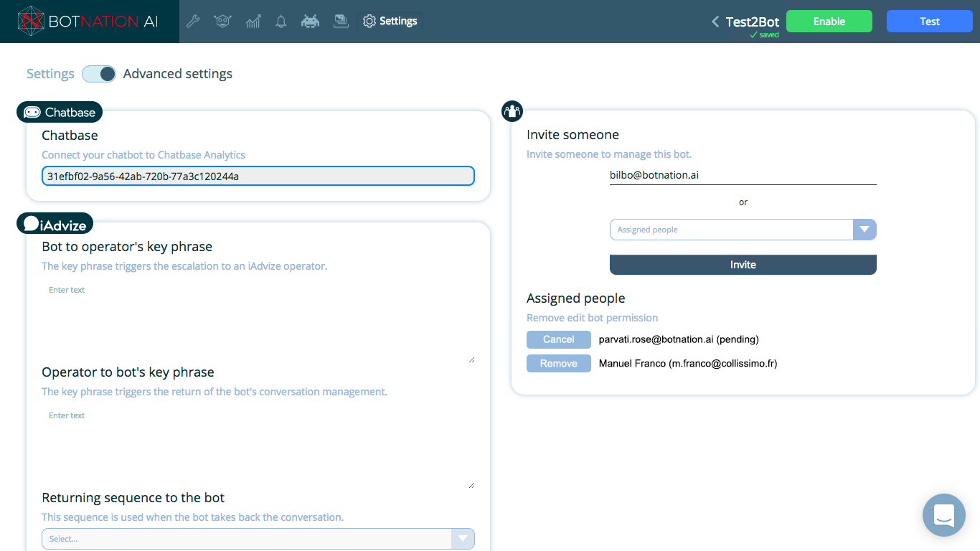Click the notifications bell icon
Image resolution: width=980 pixels, height=551 pixels.
(x=281, y=22)
